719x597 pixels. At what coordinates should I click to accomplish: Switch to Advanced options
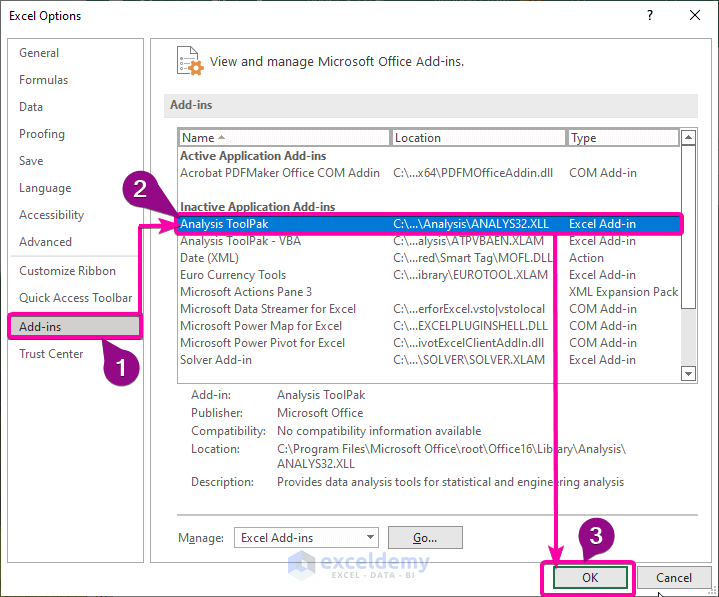click(45, 242)
